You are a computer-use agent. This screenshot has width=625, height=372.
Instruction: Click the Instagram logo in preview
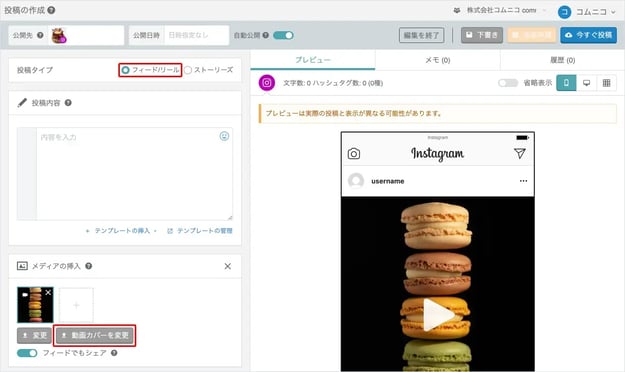pos(438,154)
